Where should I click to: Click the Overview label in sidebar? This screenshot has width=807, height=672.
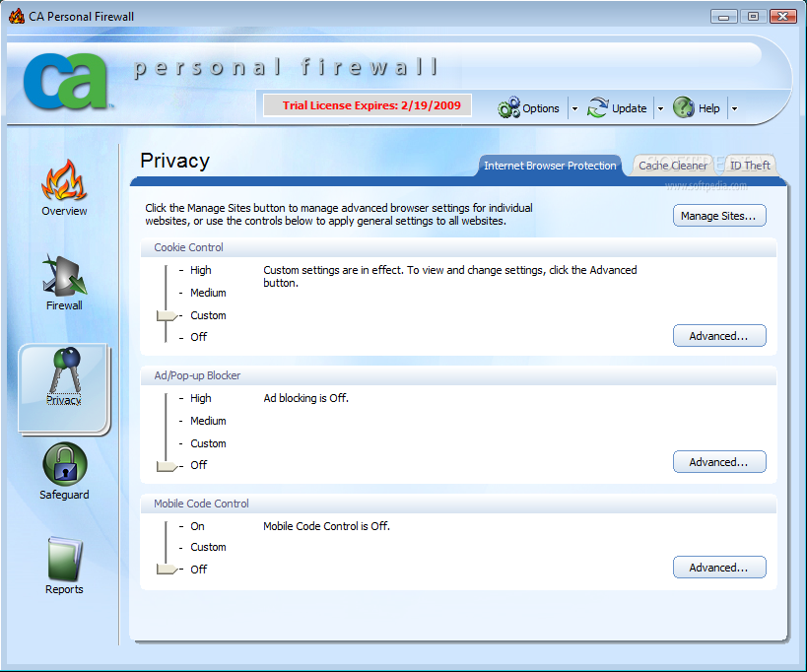[64, 211]
